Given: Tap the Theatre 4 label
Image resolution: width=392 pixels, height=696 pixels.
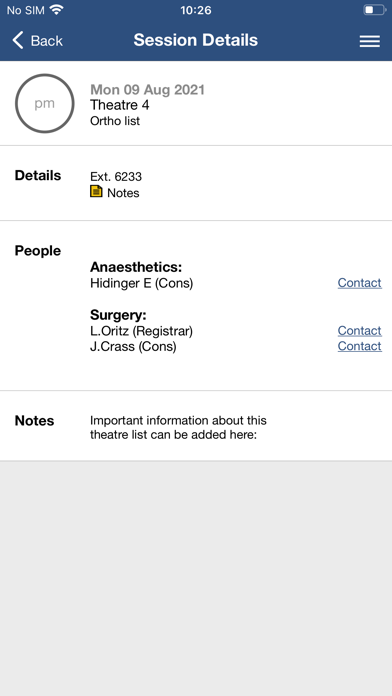Looking at the screenshot, I should tap(119, 105).
